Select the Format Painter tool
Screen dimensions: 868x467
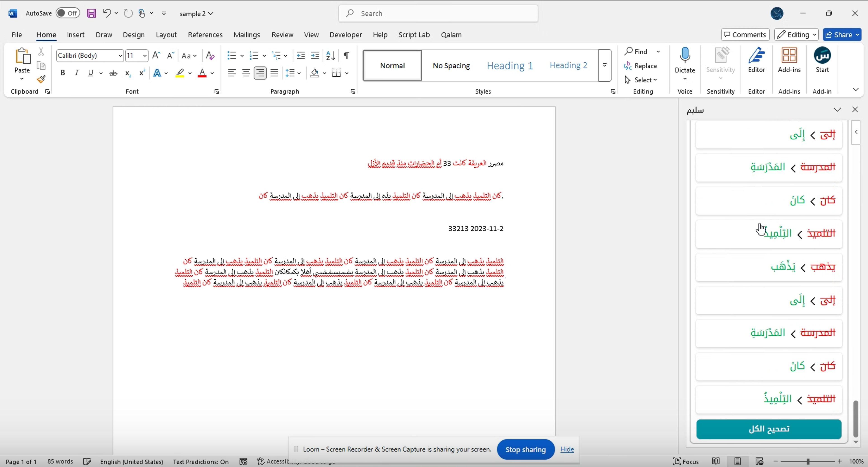tap(41, 78)
